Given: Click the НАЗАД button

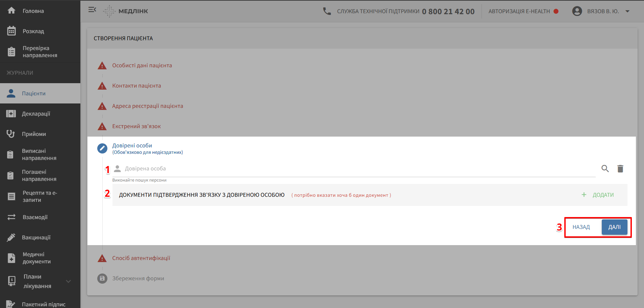Looking at the screenshot, I should [581, 227].
